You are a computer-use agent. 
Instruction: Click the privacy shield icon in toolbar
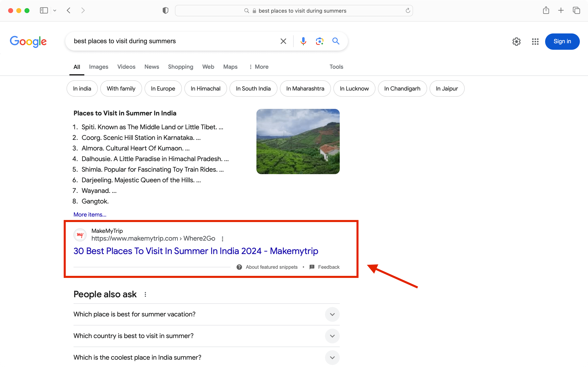pos(165,10)
